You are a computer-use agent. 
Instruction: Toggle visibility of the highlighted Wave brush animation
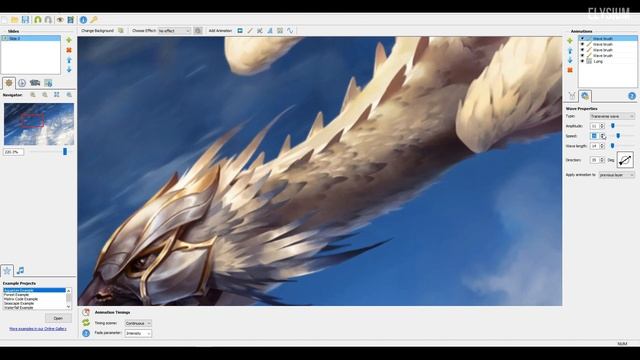(x=582, y=38)
